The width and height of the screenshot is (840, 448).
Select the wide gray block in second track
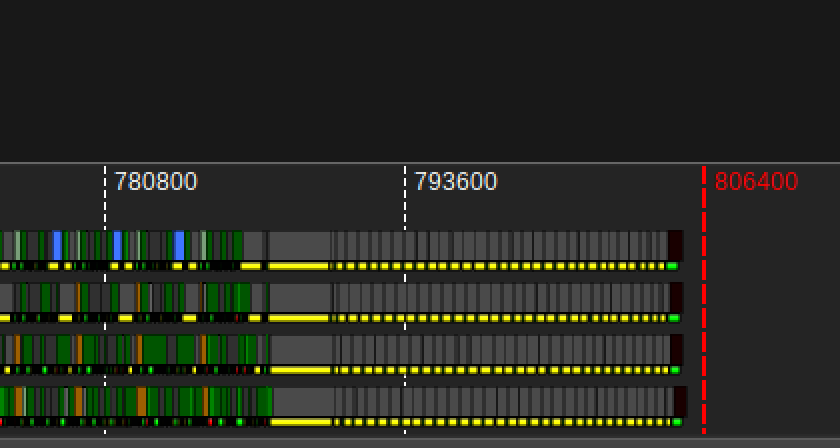tap(301, 298)
